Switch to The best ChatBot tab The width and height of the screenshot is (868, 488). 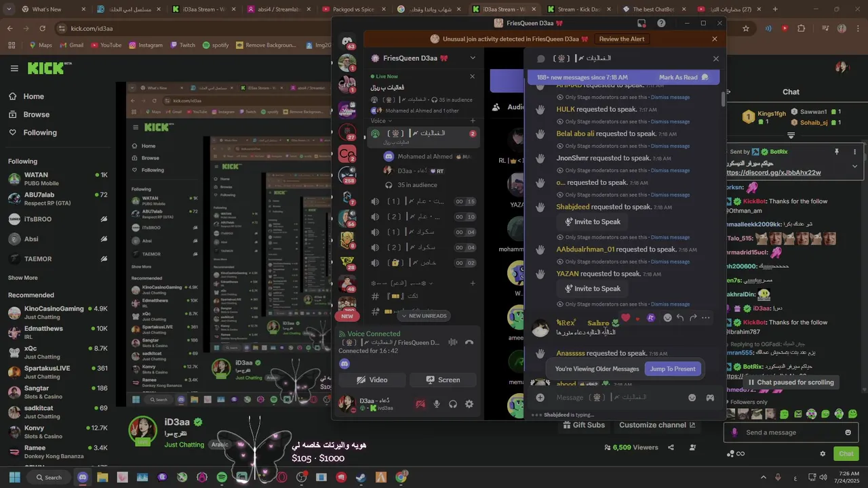coord(654,9)
